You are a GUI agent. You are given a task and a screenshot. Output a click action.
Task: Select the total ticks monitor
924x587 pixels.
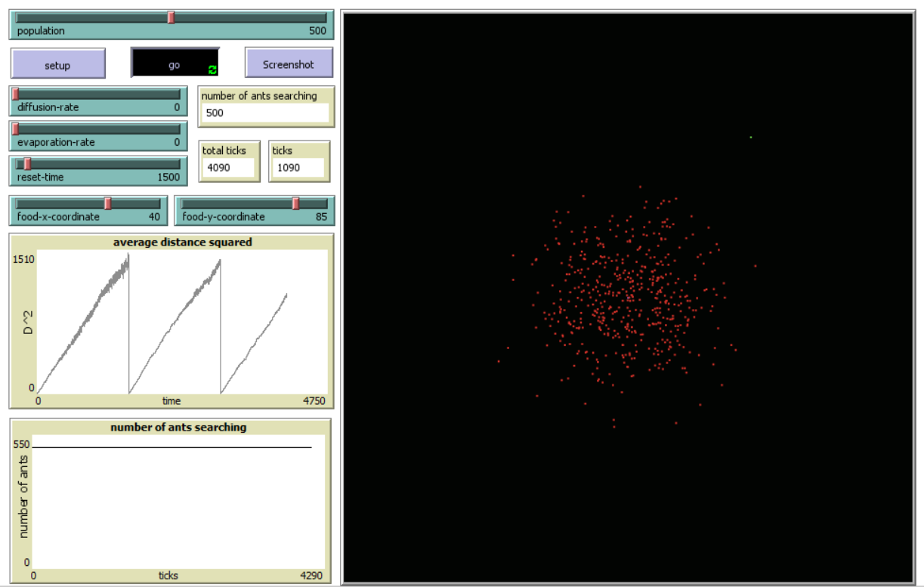228,161
